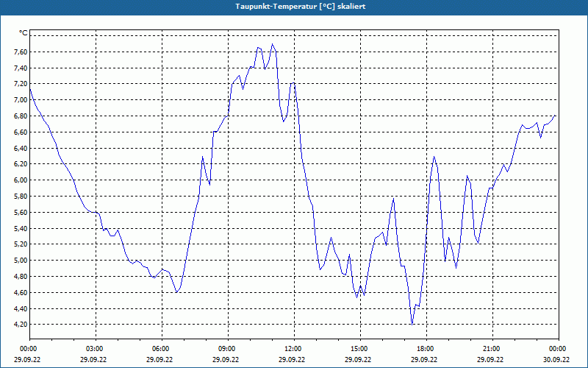Click the 09:00 time axis label

point(228,349)
